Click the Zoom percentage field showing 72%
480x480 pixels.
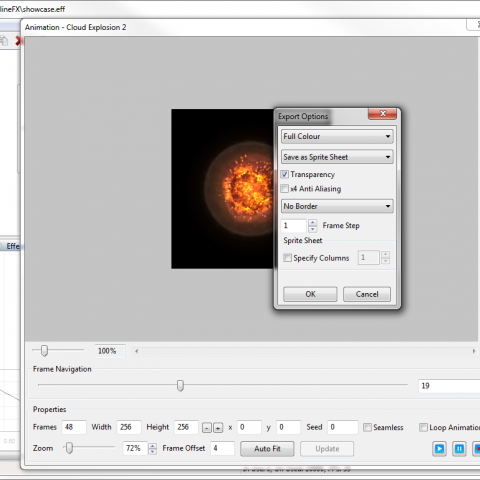[135, 448]
